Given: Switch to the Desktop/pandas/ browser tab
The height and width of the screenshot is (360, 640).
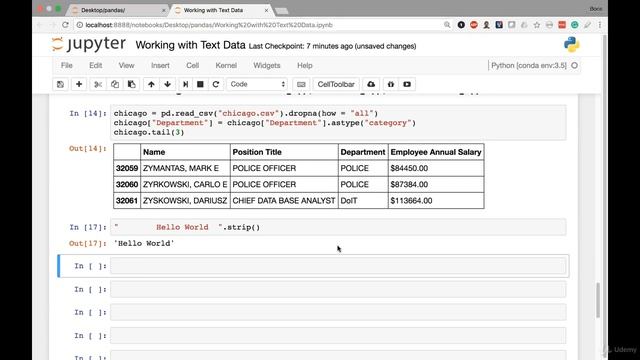Looking at the screenshot, I should tap(118, 10).
